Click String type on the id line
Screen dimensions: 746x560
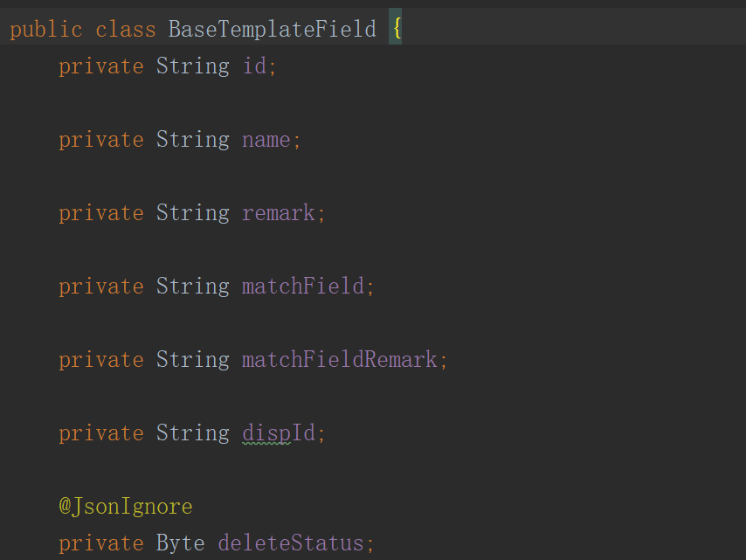193,66
